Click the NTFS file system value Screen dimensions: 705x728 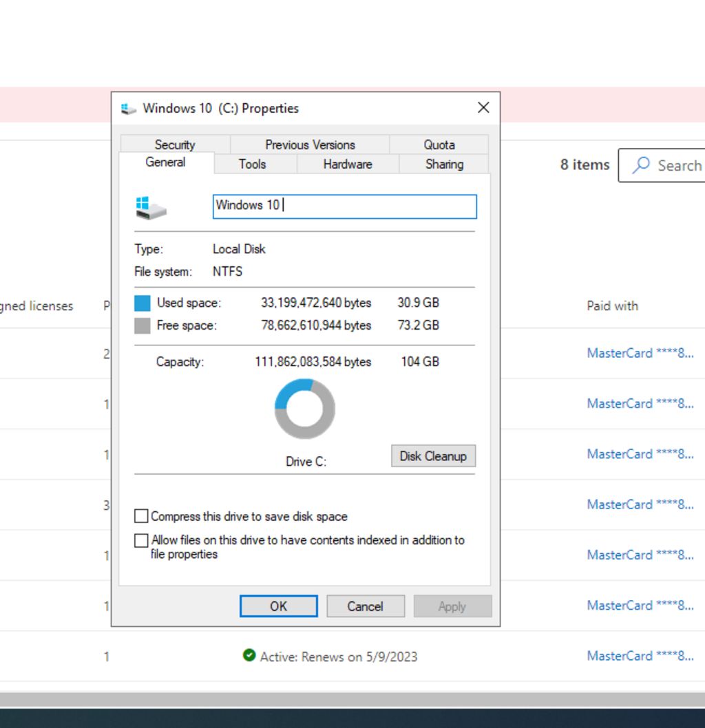[x=228, y=272]
